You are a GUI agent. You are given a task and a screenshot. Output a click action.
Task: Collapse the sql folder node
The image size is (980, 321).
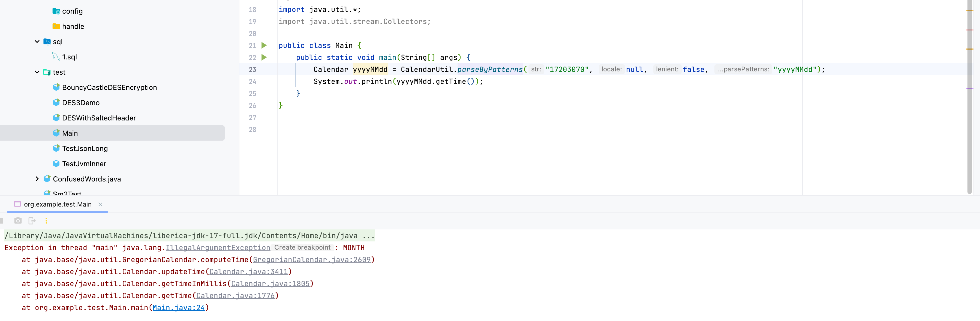[x=37, y=41]
